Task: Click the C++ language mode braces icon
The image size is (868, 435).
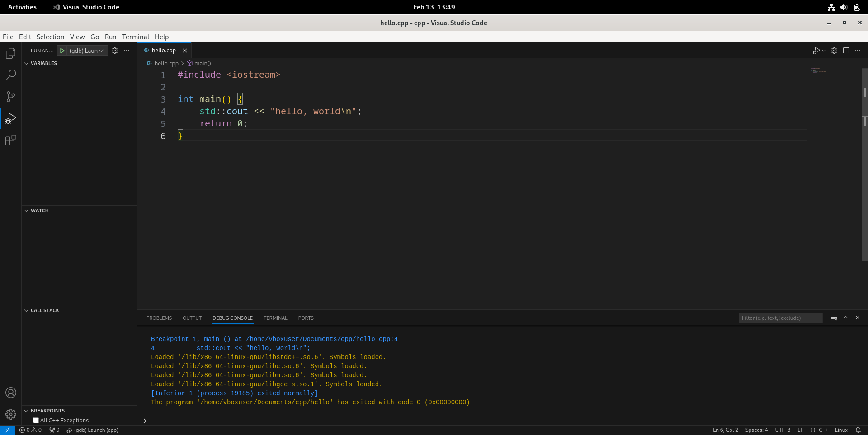Action: pos(813,430)
